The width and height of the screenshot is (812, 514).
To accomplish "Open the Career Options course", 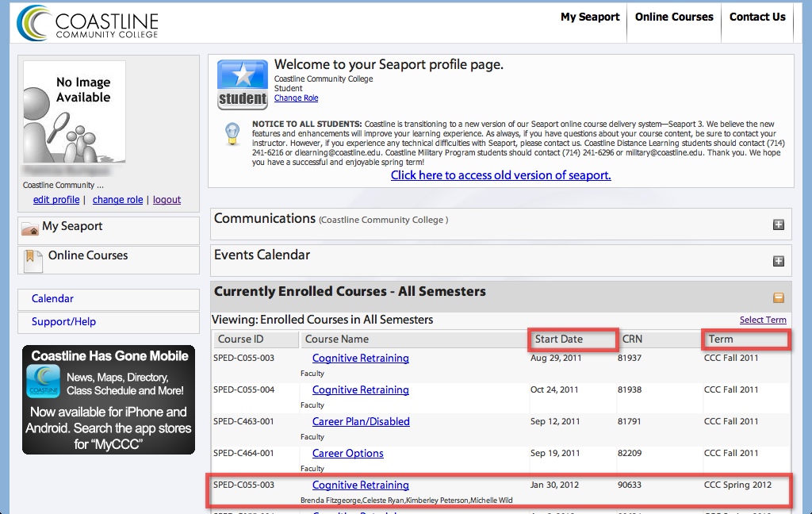I will tap(348, 454).
